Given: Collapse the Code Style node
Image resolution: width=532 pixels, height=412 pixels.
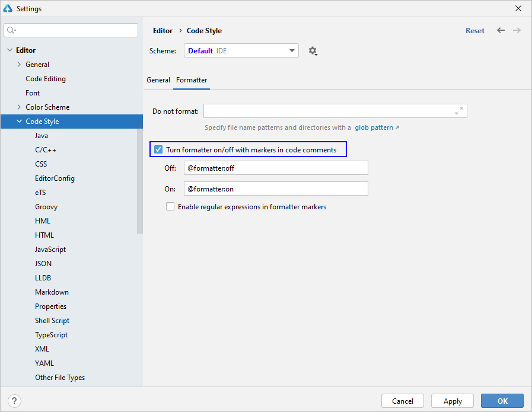Looking at the screenshot, I should tap(20, 122).
